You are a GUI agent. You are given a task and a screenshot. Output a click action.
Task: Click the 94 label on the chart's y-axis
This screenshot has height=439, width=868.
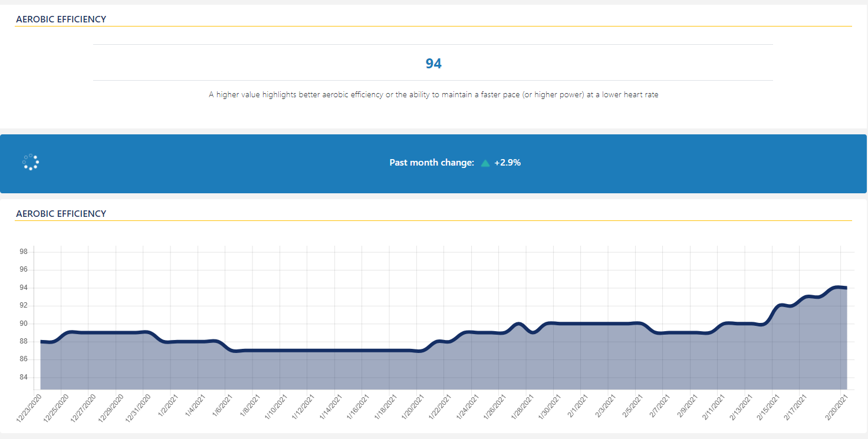[x=24, y=288]
